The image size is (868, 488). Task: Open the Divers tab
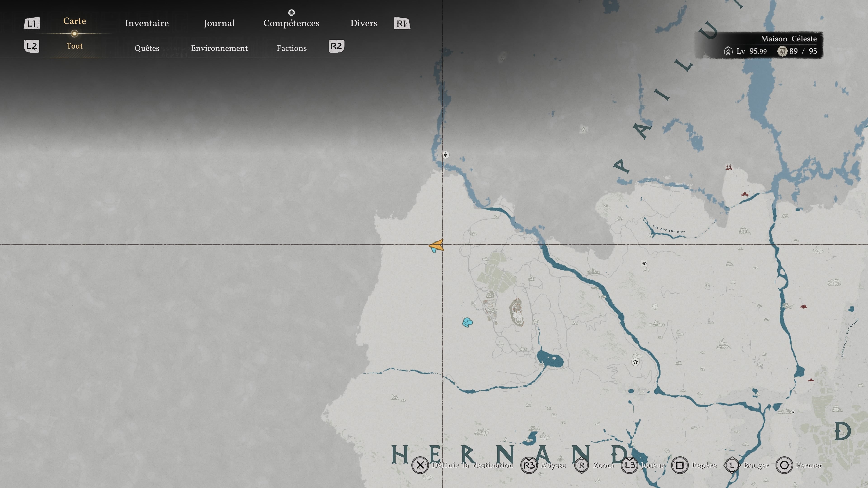[364, 23]
